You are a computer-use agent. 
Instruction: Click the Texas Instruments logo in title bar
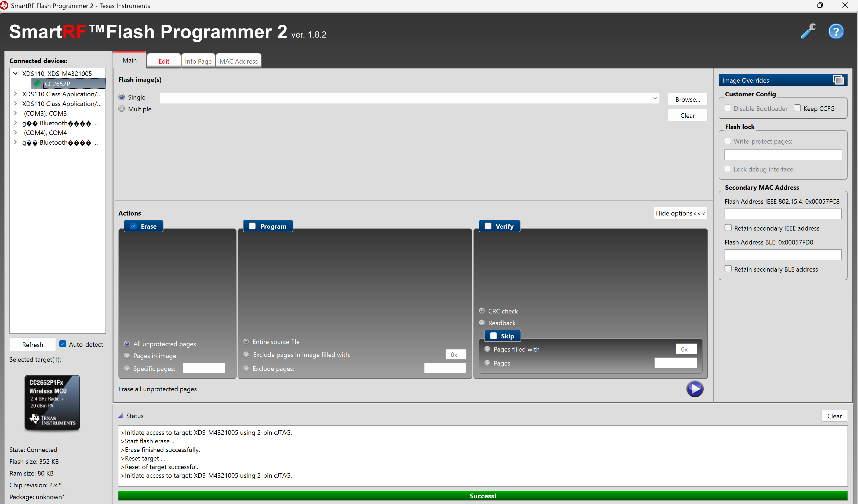pos(4,5)
